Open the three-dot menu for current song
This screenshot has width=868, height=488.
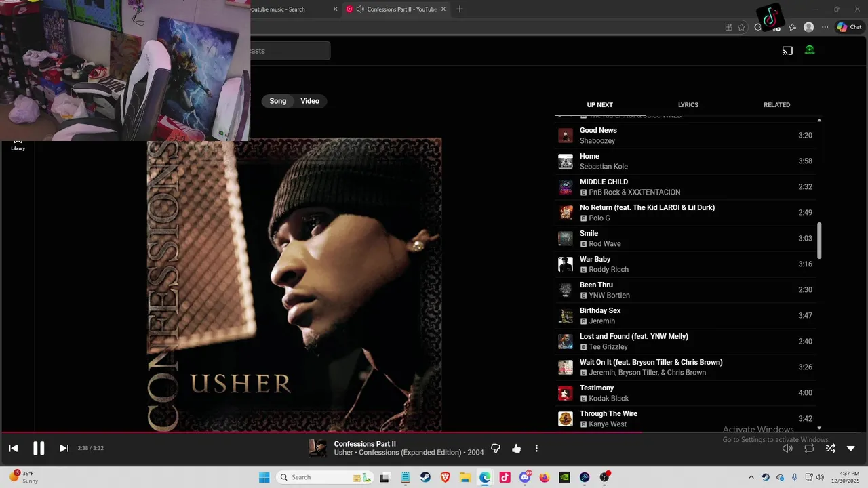tap(536, 448)
